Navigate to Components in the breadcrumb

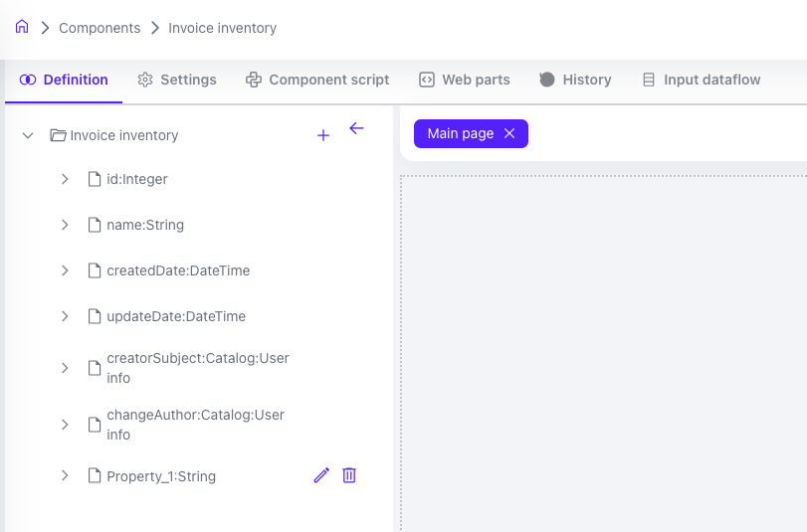click(x=100, y=28)
